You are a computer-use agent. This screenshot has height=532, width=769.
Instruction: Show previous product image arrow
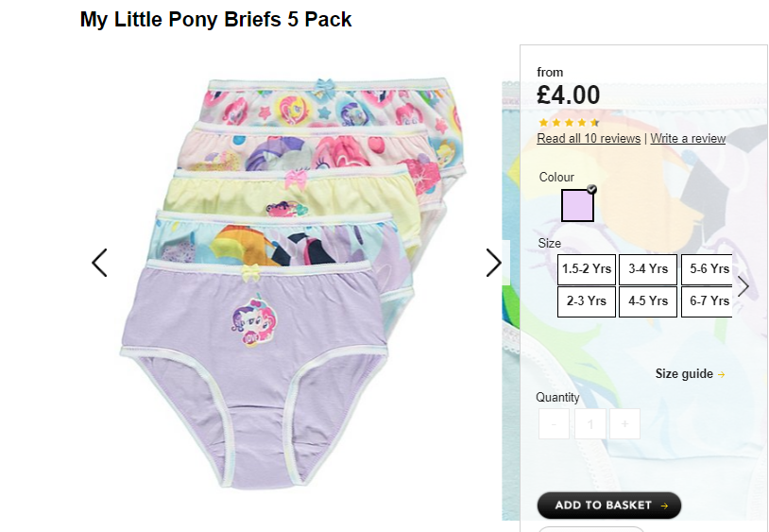[99, 263]
